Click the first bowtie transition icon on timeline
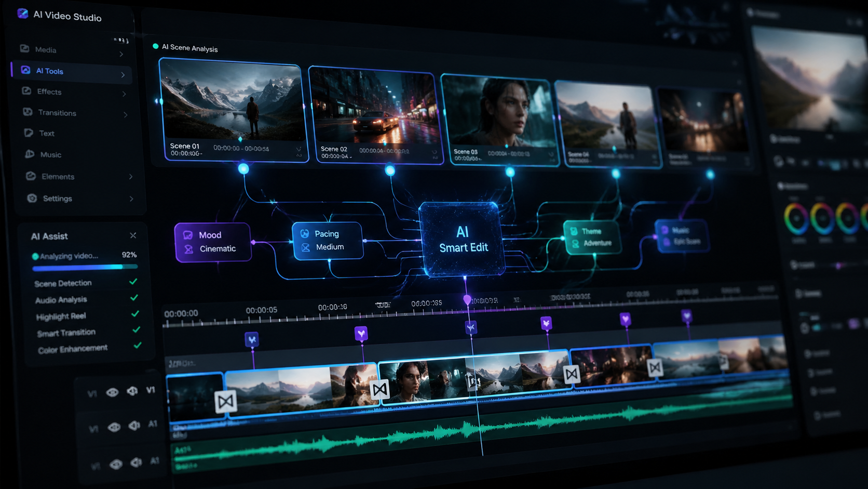 click(x=226, y=401)
